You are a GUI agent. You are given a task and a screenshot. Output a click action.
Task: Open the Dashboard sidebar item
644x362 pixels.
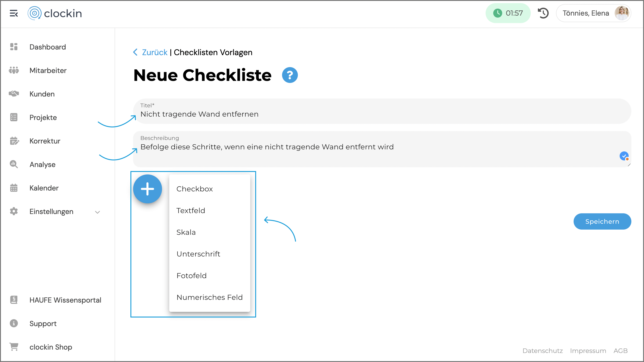48,47
